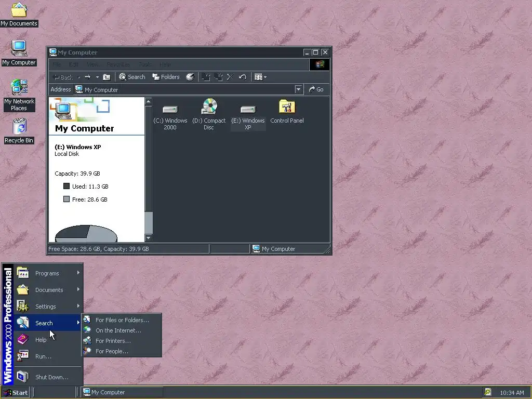The image size is (532, 399).
Task: Toggle the Folders pane
Action: tap(166, 77)
